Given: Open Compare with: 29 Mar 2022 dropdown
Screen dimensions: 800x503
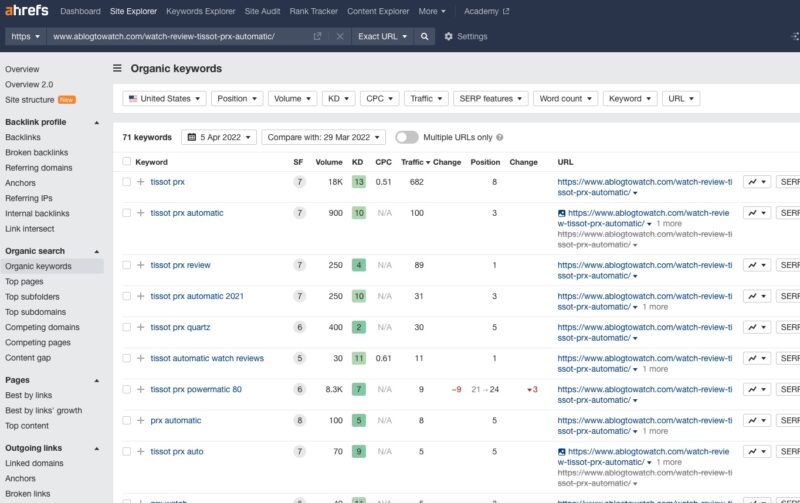Looking at the screenshot, I should pyautogui.click(x=323, y=137).
